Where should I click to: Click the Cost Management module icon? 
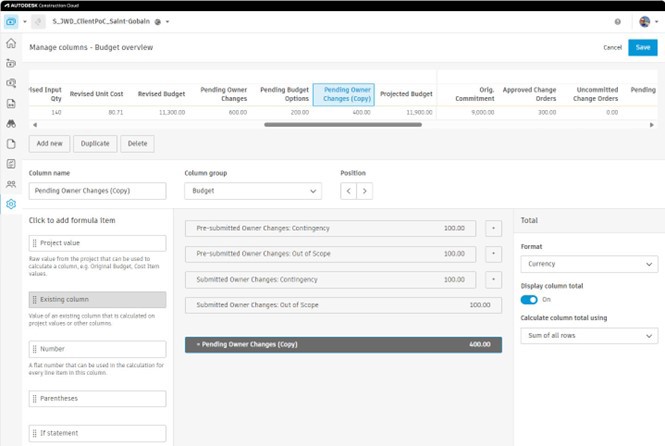tap(11, 22)
